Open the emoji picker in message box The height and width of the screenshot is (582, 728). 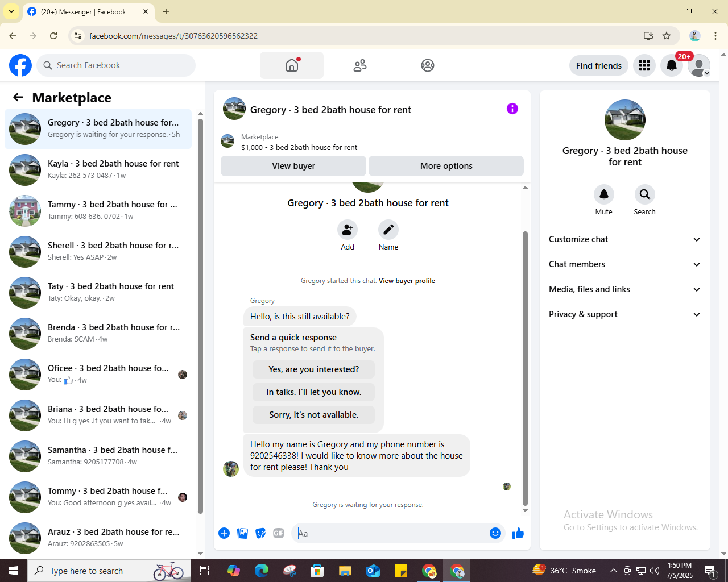495,533
